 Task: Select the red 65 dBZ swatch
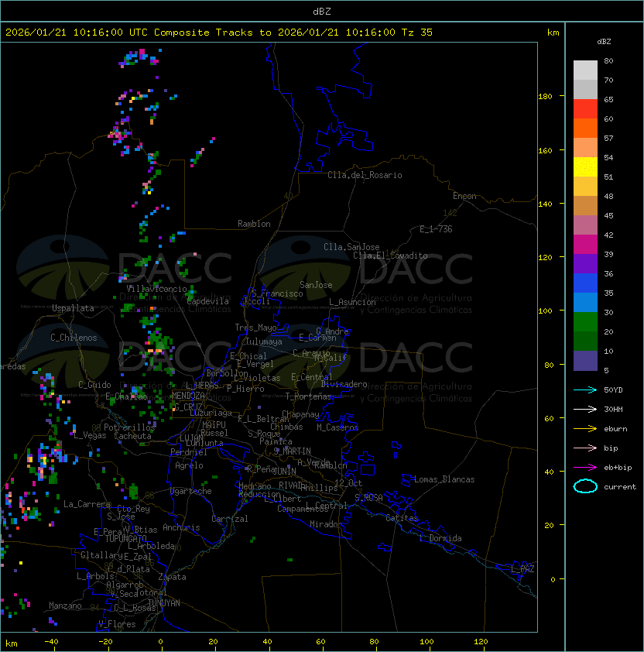coord(585,108)
